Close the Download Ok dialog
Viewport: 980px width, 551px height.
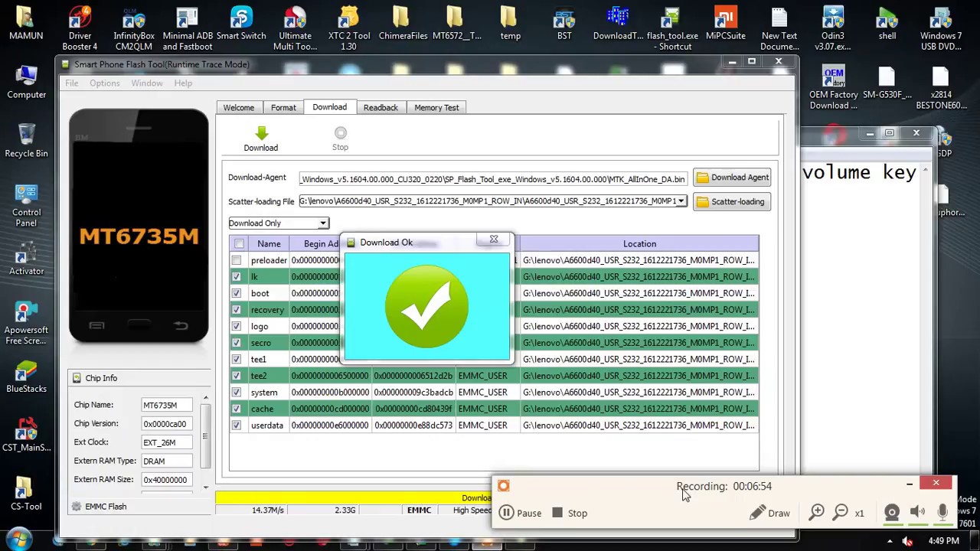[x=494, y=240]
